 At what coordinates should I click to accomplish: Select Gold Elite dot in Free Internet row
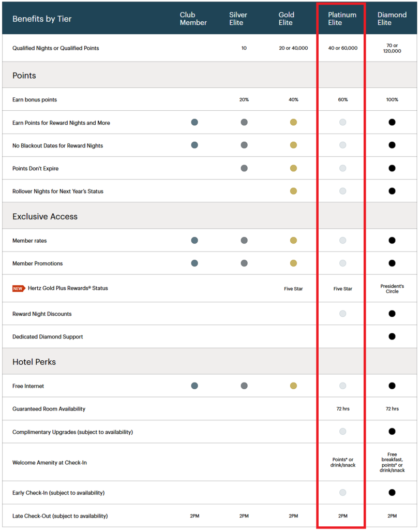pyautogui.click(x=293, y=386)
